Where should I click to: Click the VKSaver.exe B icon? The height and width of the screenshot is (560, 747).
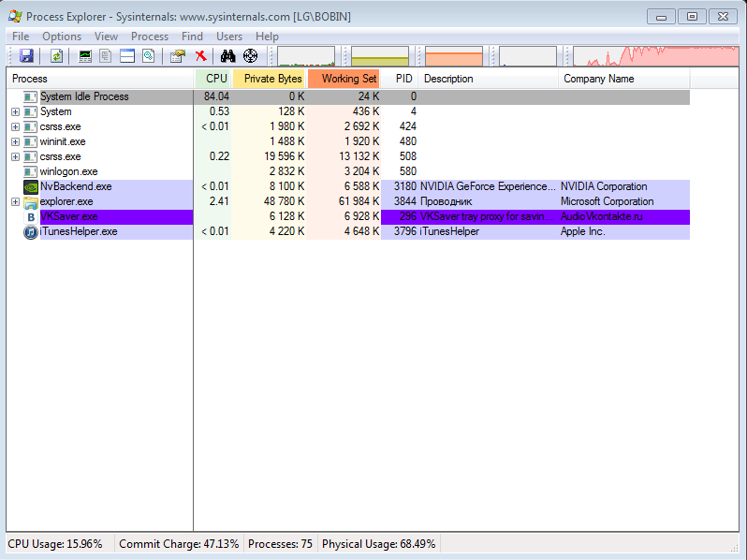31,217
